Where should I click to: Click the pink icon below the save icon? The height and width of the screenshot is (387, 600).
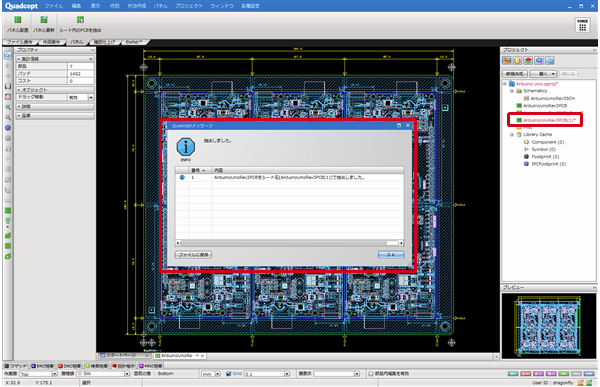(x=8, y=97)
